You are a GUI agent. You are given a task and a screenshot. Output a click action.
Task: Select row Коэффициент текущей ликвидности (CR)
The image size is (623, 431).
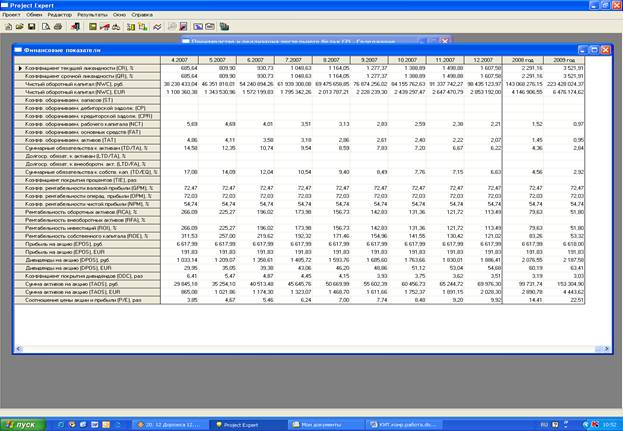(90, 68)
